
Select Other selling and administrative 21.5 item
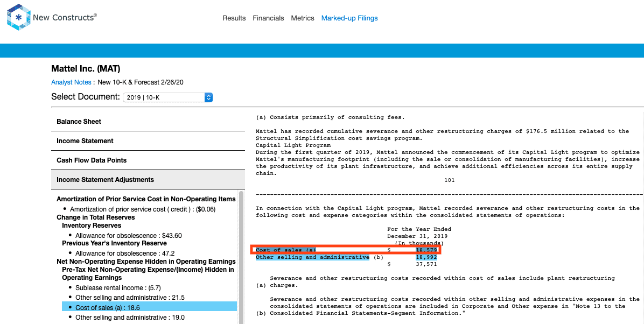coord(130,297)
